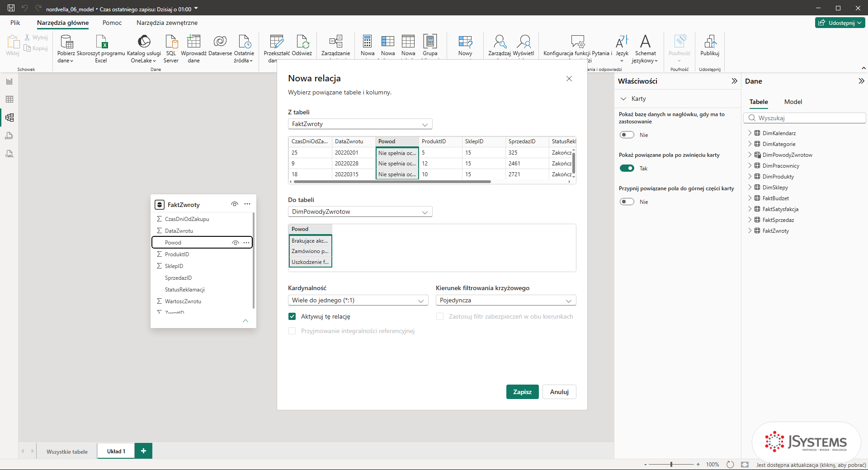Image resolution: width=868 pixels, height=470 pixels.
Task: Expand DimPowodyZwrotow in Dane pane
Action: click(x=750, y=155)
